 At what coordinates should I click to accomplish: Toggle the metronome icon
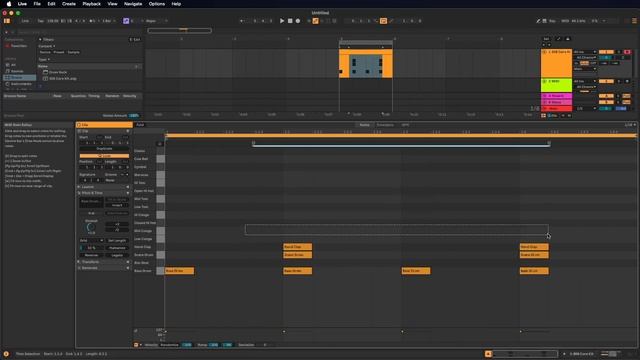click(x=91, y=21)
